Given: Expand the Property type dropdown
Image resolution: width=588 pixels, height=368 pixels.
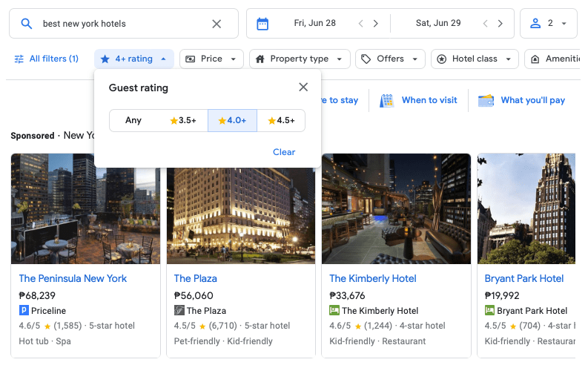Looking at the screenshot, I should point(300,59).
